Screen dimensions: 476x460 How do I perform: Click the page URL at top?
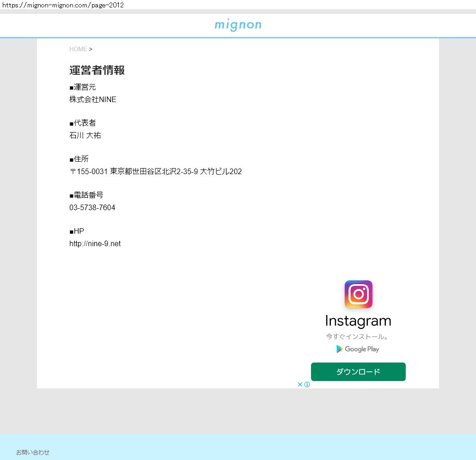tap(63, 5)
